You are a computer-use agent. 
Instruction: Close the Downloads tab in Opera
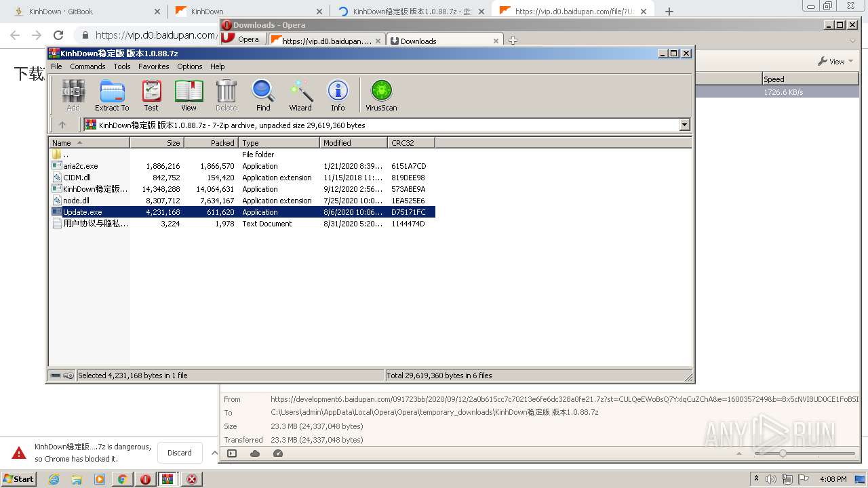click(x=496, y=41)
